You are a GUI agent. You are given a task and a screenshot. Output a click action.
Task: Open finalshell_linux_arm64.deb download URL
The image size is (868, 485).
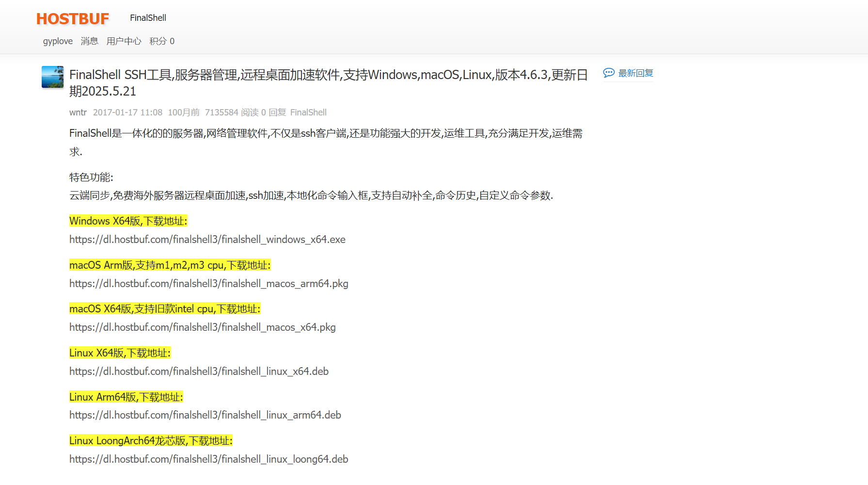tap(205, 415)
